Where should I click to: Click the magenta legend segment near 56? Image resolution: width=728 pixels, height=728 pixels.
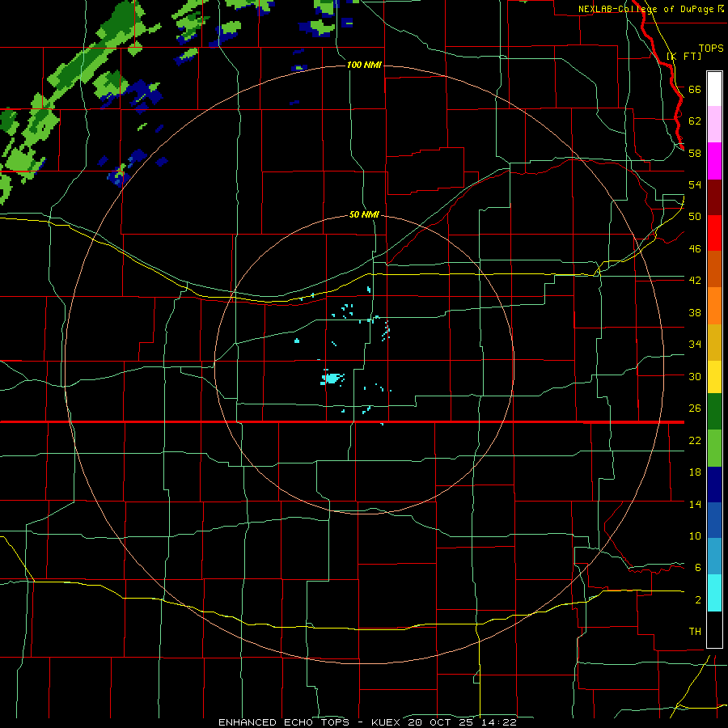[x=714, y=161]
